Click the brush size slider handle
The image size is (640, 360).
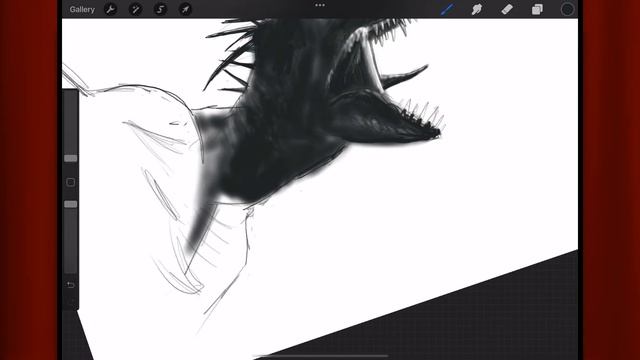pyautogui.click(x=71, y=158)
